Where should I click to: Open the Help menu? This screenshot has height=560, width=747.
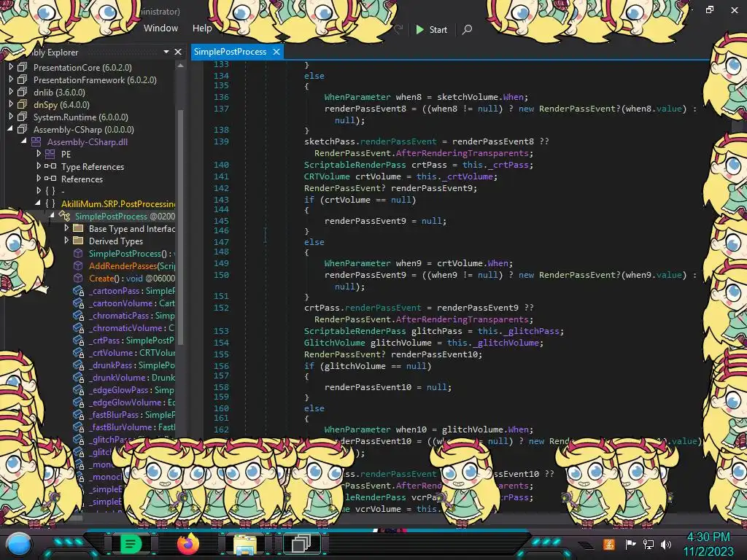(x=202, y=28)
